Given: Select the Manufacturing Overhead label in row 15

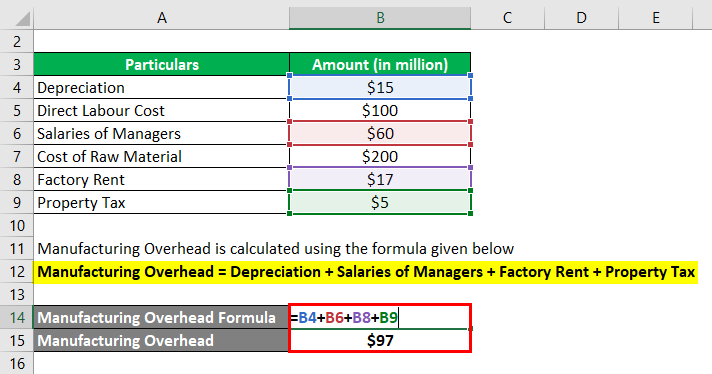Looking at the screenshot, I should (162, 340).
